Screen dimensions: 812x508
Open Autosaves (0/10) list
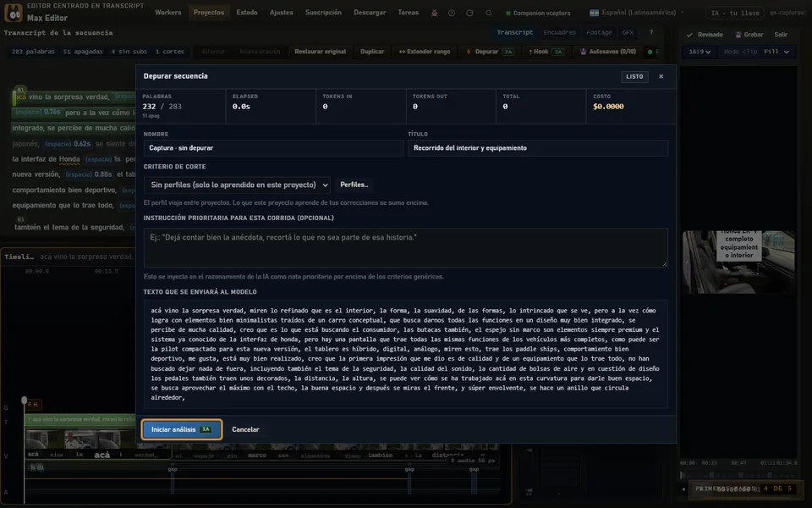[x=608, y=52]
